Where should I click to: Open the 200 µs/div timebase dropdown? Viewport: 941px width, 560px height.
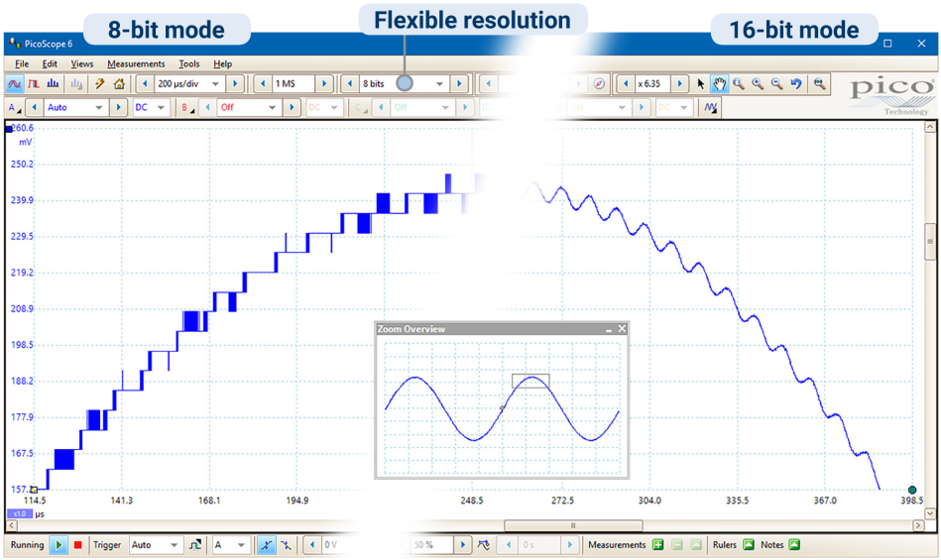pos(215,84)
